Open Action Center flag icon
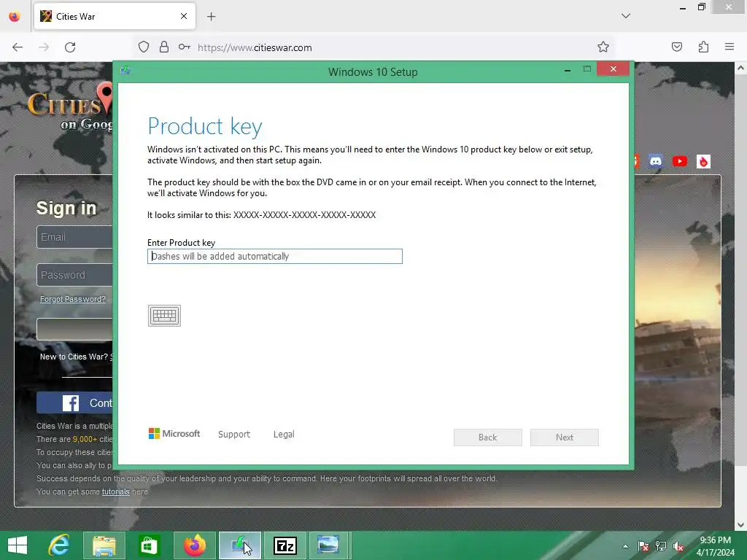The height and width of the screenshot is (560, 747). coord(643,546)
